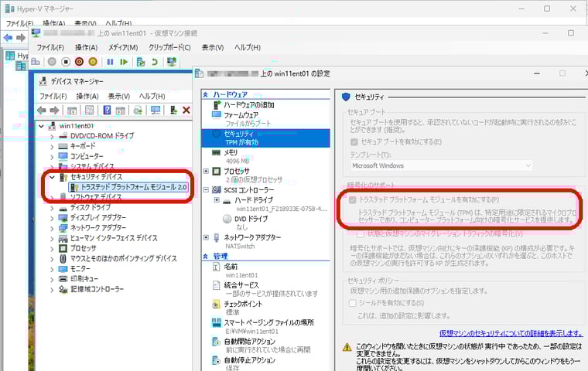This screenshot has width=588, height=371.
Task: Click enable device icon in Device Manager toolbar
Action: 173,111
